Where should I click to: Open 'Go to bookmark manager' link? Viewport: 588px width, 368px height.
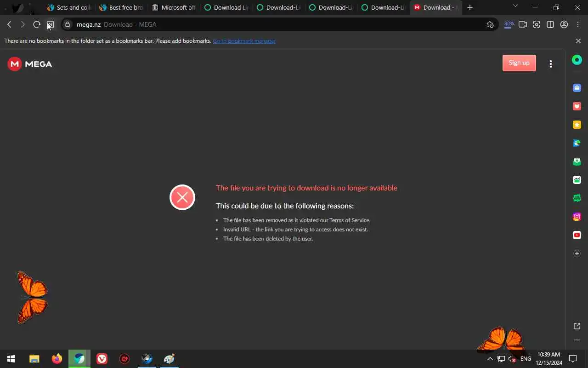tap(244, 41)
